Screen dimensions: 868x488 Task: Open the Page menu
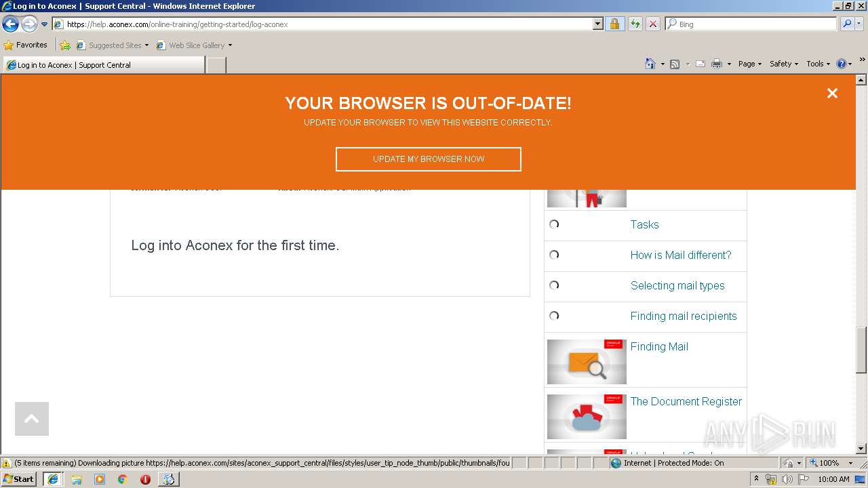pos(749,64)
